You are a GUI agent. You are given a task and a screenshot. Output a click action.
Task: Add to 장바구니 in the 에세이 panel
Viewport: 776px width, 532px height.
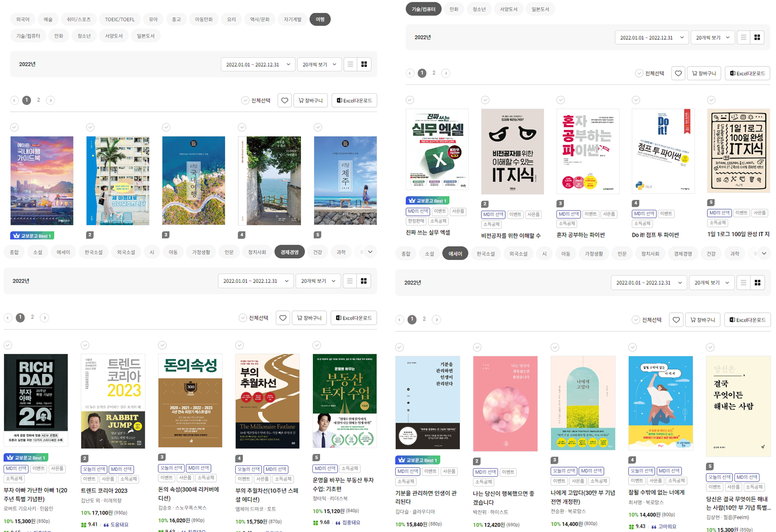coord(703,320)
